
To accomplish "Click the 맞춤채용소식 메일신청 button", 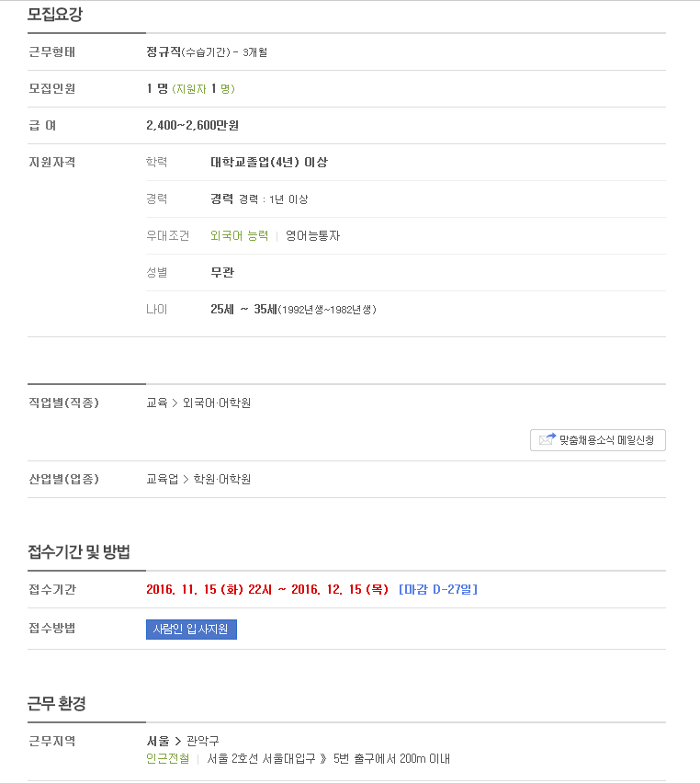I will pyautogui.click(x=598, y=440).
